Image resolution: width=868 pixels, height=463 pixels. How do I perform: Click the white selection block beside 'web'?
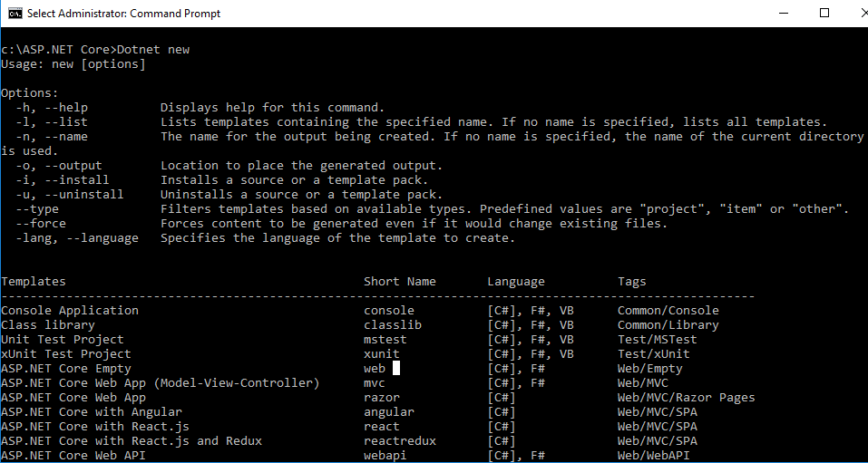[x=396, y=368]
